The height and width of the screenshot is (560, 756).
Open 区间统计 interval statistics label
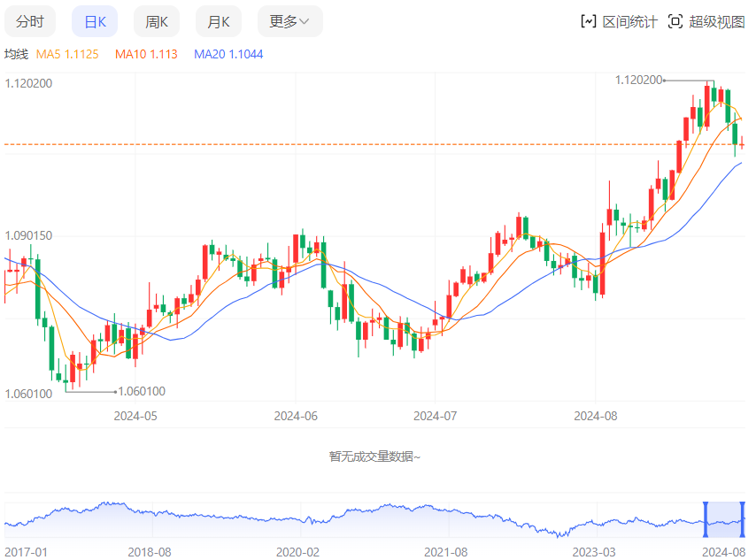tap(629, 22)
